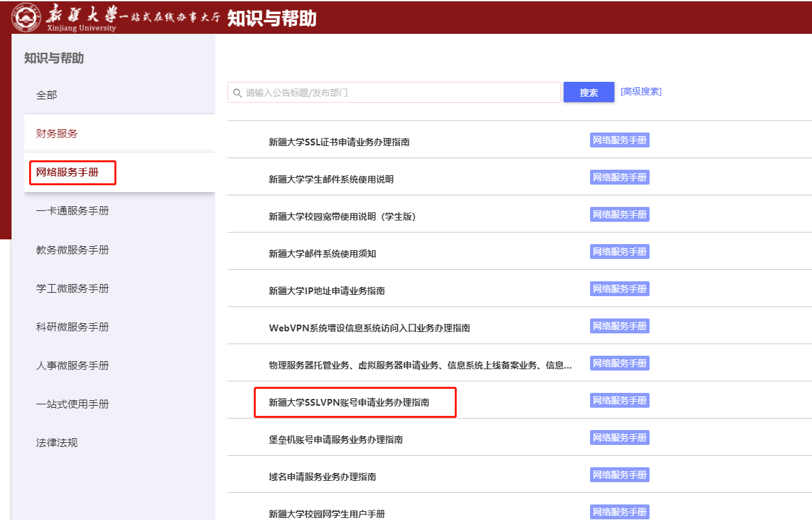Click 网络服务手册 tag on SSL证书 row
This screenshot has width=812, height=520.
click(620, 140)
